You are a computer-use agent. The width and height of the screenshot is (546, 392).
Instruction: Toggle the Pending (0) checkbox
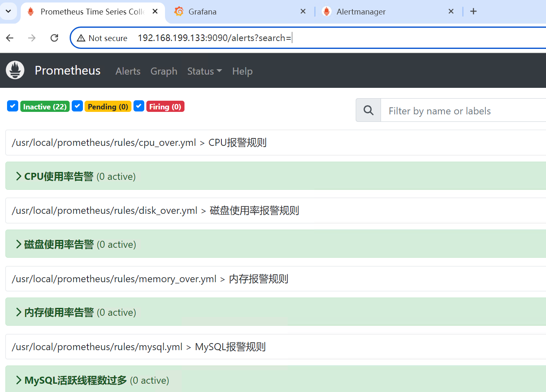point(77,106)
